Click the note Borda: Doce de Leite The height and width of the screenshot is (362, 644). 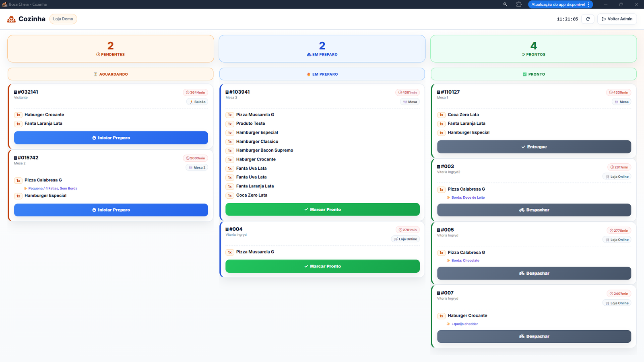[468, 197]
